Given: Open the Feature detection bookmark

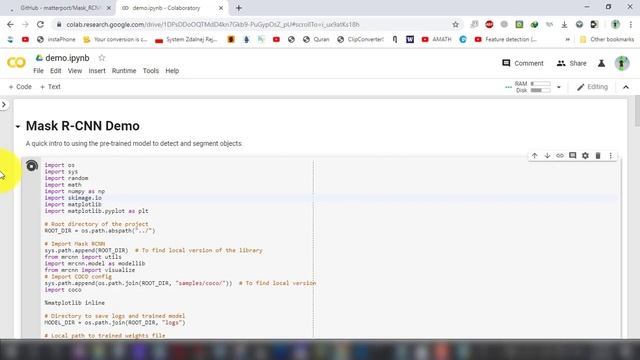Looking at the screenshot, I should (506, 39).
